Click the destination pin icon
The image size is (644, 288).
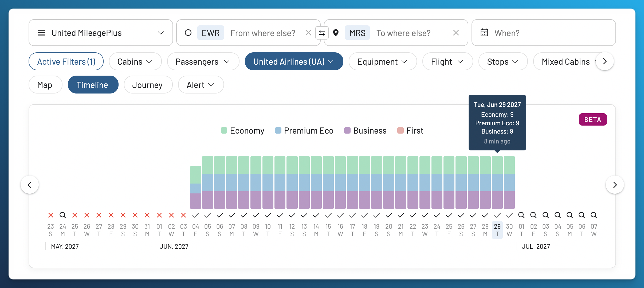336,33
